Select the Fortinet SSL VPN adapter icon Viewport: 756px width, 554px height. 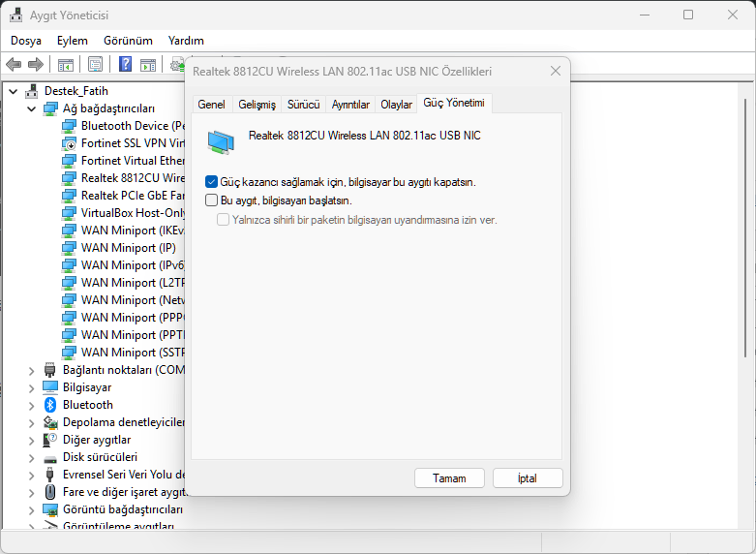69,143
